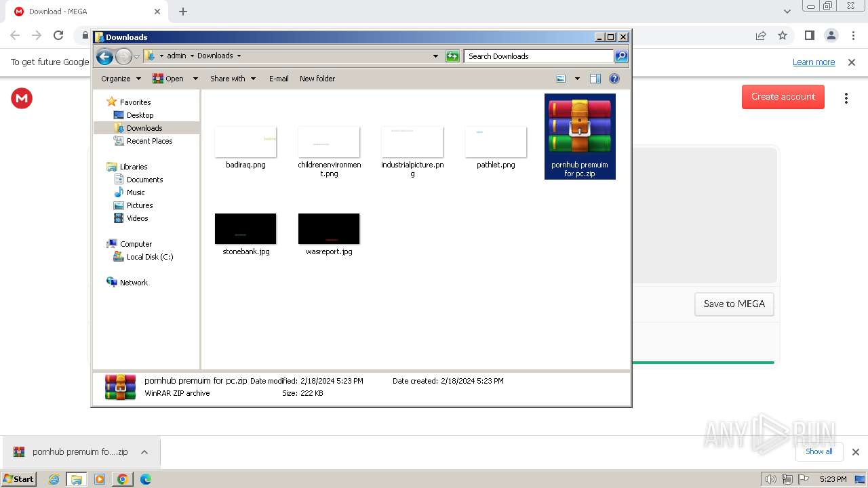
Task: Dismiss the Chrome info bar
Action: tap(852, 62)
